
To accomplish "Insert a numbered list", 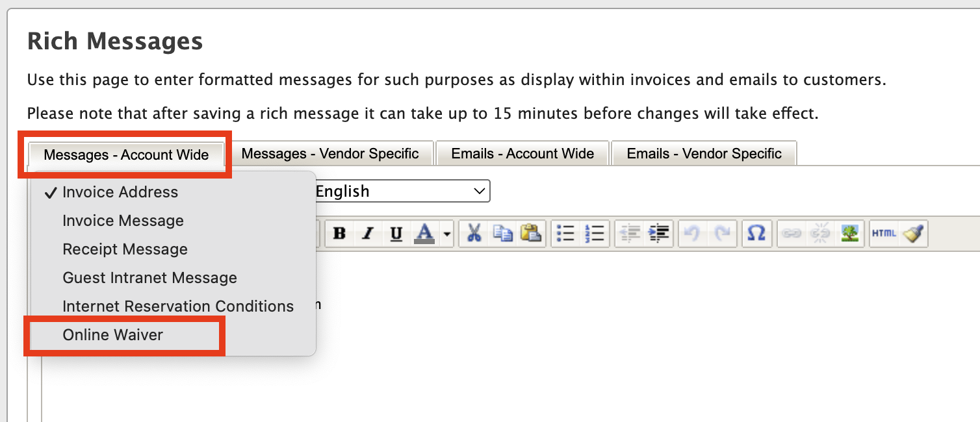I will pos(595,234).
